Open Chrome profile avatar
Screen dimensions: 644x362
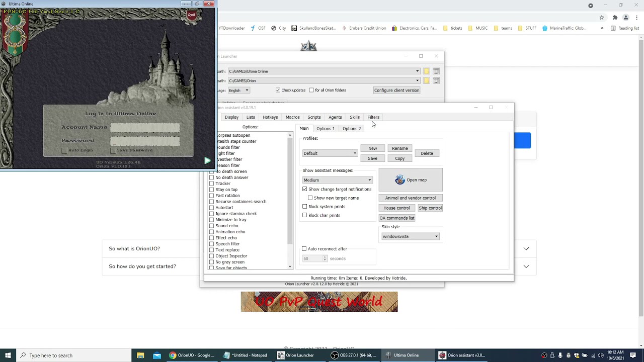tap(626, 17)
